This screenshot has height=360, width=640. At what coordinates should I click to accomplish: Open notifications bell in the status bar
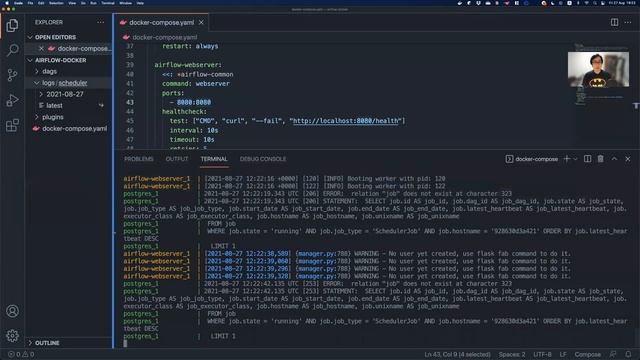point(628,354)
